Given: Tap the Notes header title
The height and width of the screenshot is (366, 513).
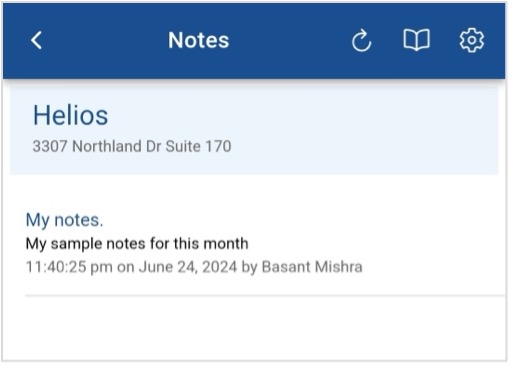Looking at the screenshot, I should tap(199, 40).
